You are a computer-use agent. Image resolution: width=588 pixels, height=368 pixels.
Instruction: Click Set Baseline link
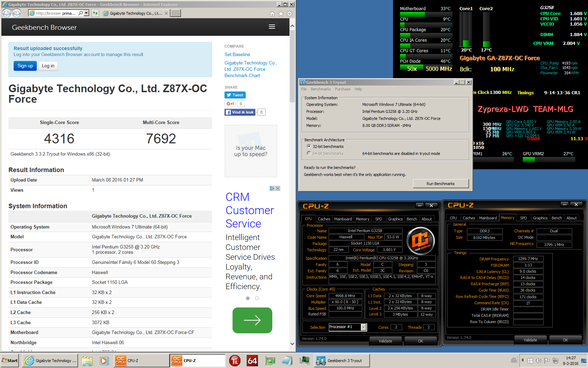pos(237,55)
